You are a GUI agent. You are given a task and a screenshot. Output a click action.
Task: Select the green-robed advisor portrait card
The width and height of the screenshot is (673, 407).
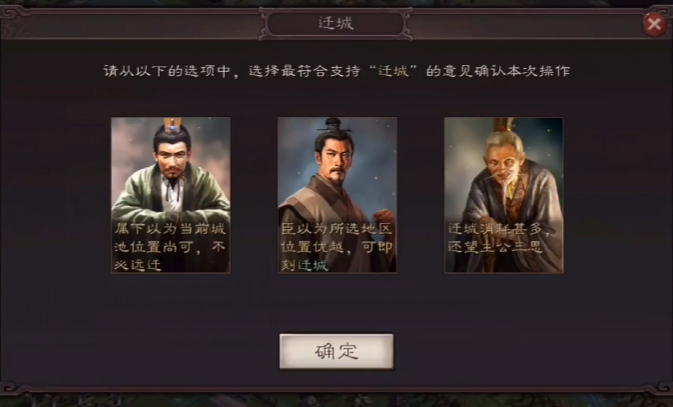click(x=171, y=195)
